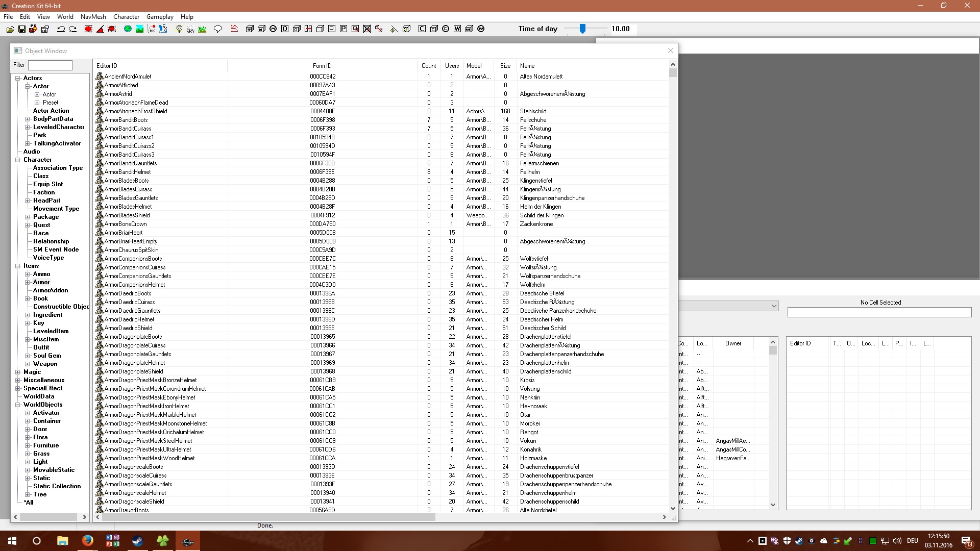Click the Time of day slider handle

[582, 29]
